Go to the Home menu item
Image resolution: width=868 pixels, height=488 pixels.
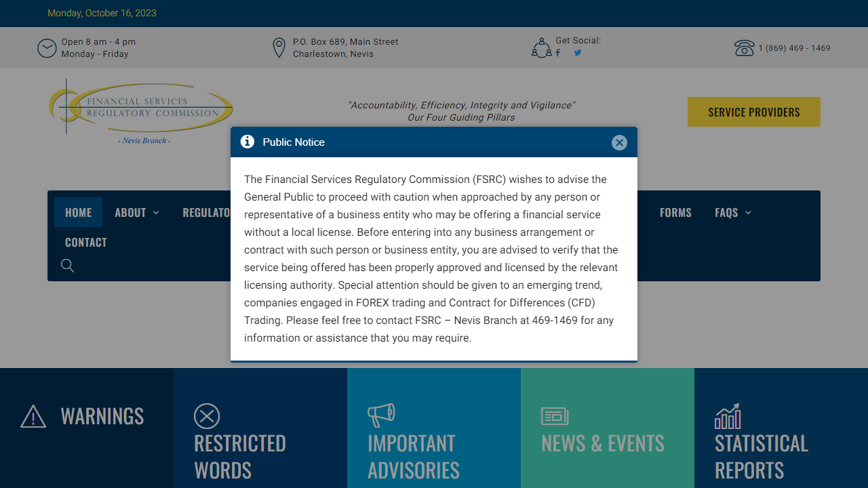tap(78, 213)
